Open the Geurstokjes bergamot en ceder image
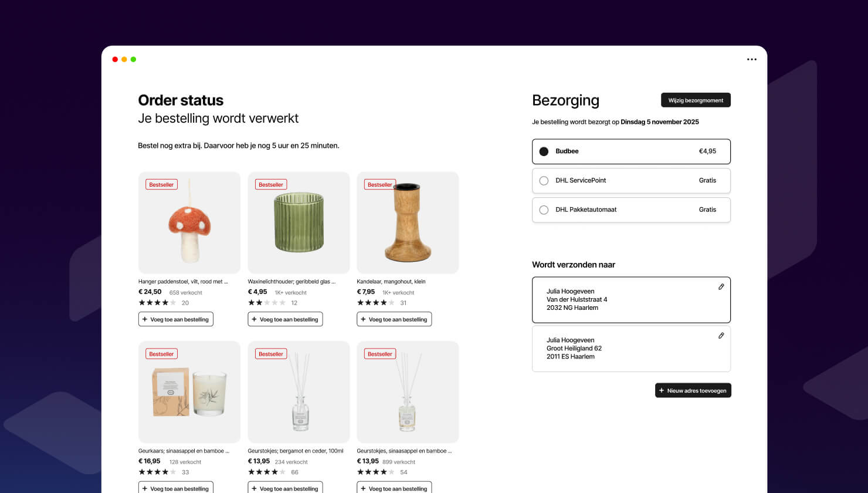This screenshot has width=868, height=493. tap(299, 392)
